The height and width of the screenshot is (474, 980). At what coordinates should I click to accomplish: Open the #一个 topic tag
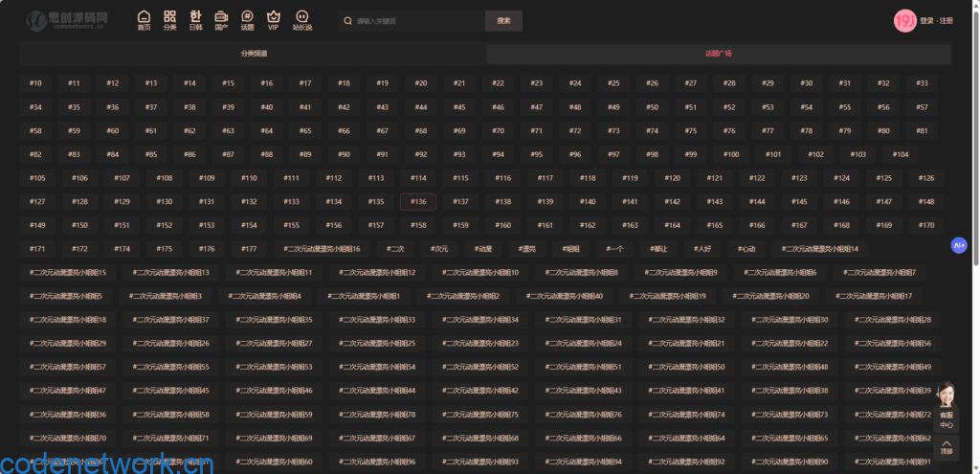[x=613, y=249]
